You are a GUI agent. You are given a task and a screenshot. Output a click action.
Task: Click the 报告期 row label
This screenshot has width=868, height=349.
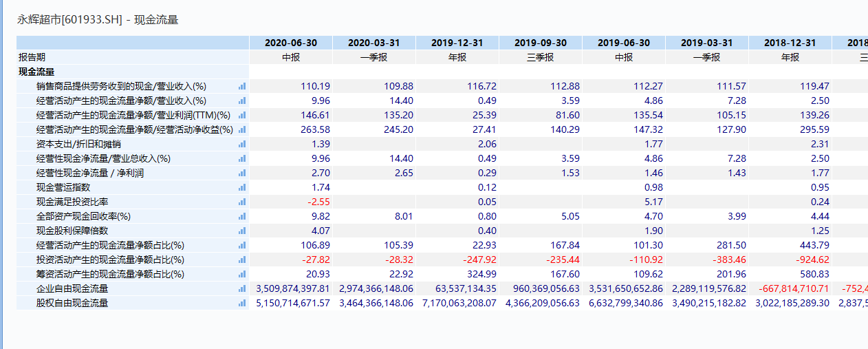click(x=32, y=57)
